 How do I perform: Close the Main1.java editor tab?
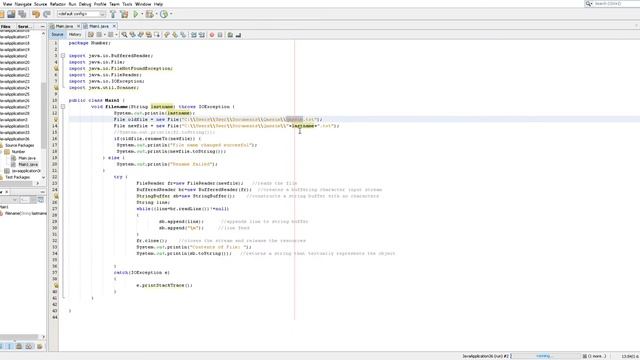click(x=114, y=26)
